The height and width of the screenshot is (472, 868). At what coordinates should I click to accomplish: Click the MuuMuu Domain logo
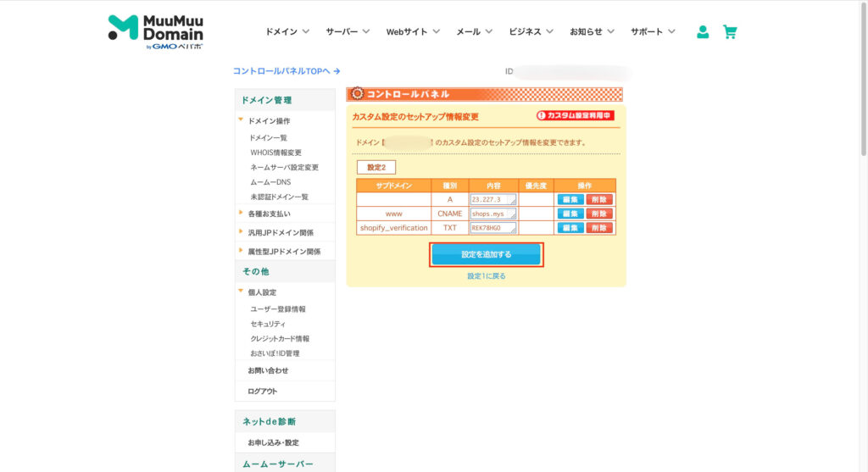[x=156, y=32]
